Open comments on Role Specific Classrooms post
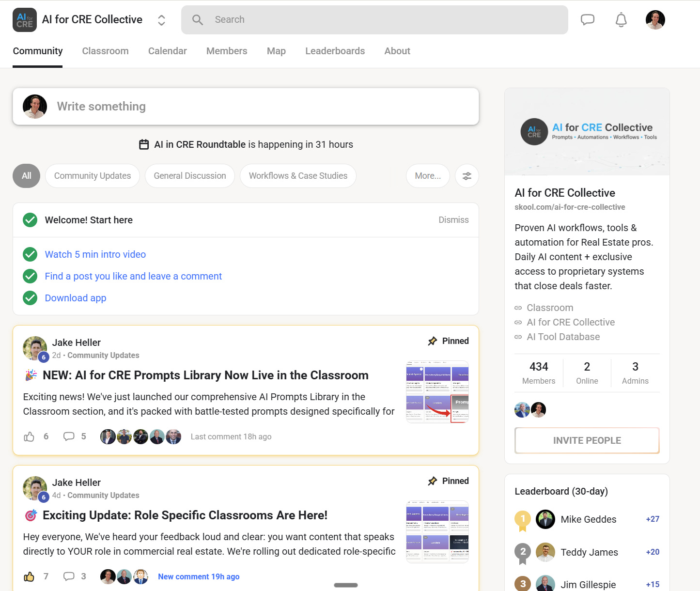This screenshot has height=591, width=700. [69, 576]
